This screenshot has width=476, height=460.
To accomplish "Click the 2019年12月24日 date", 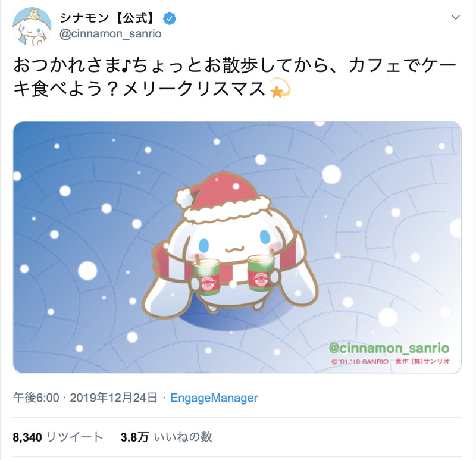I will click(114, 398).
